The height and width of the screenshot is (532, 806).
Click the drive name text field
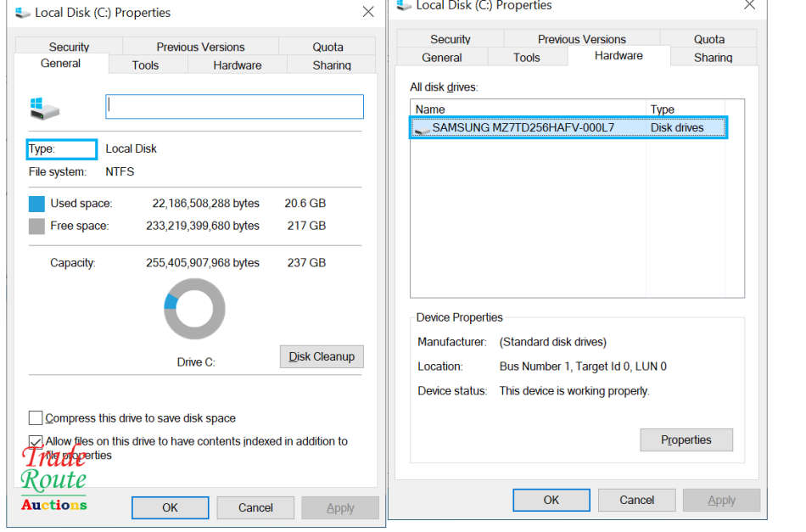(234, 106)
